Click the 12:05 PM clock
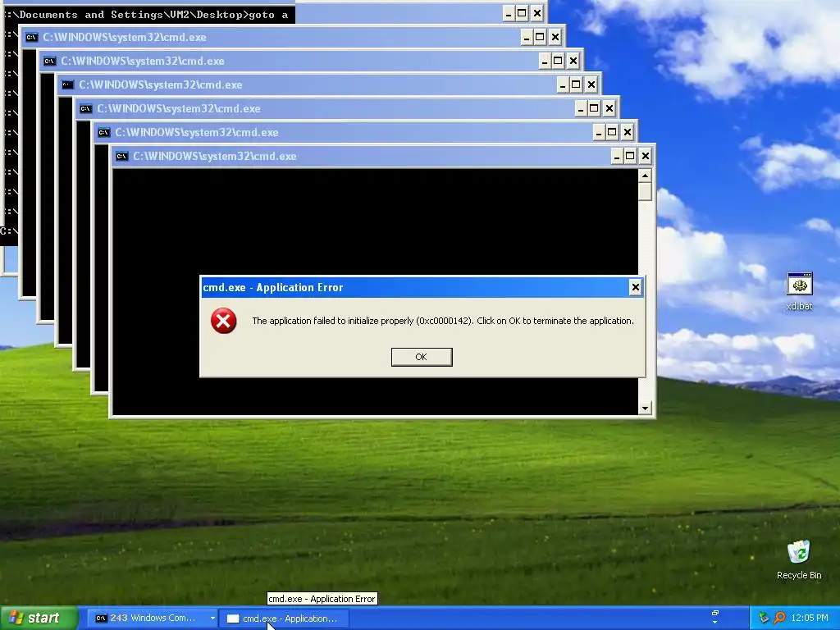The width and height of the screenshot is (840, 630). (x=809, y=619)
